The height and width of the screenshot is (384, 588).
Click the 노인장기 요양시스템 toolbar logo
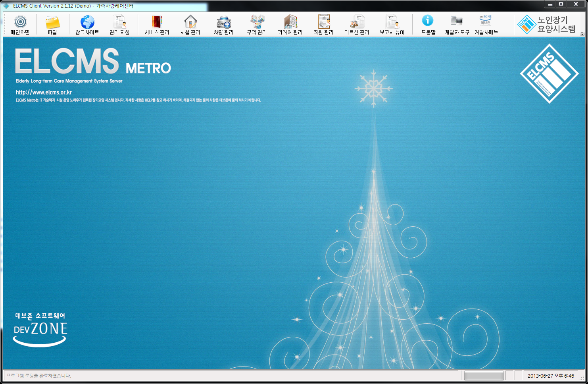547,25
